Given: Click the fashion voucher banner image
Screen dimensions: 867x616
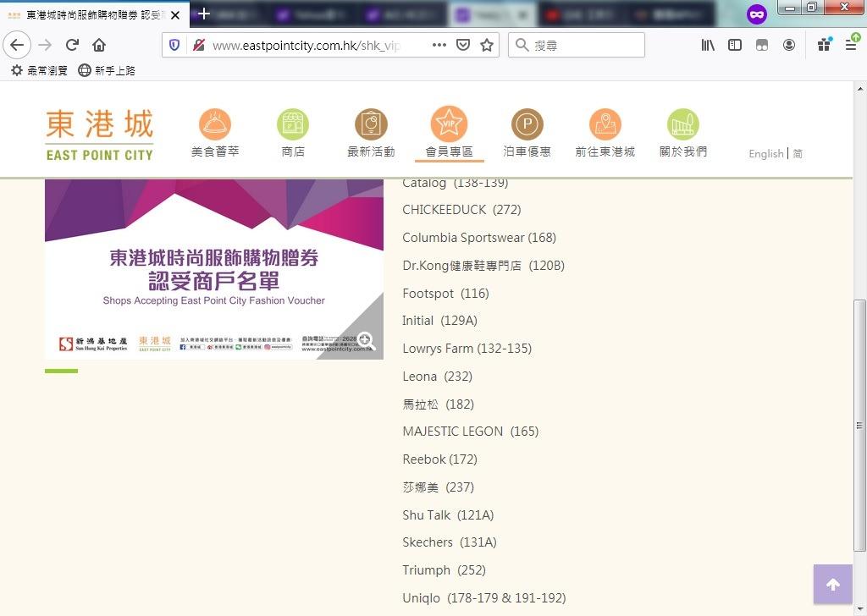Looking at the screenshot, I should point(214,269).
